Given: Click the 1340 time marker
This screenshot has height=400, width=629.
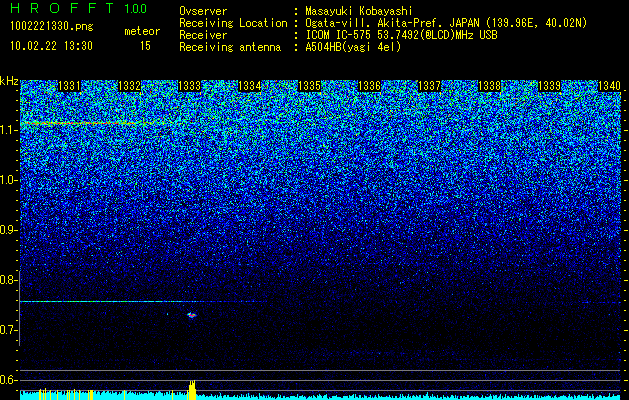Looking at the screenshot, I should tap(609, 86).
